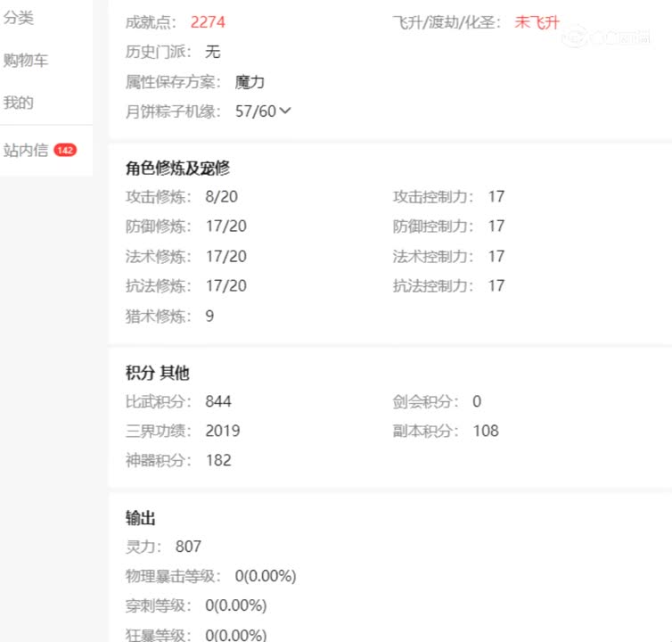The height and width of the screenshot is (642, 672).
Task: Click 属性保存方案 value 魔力
Action: click(250, 81)
